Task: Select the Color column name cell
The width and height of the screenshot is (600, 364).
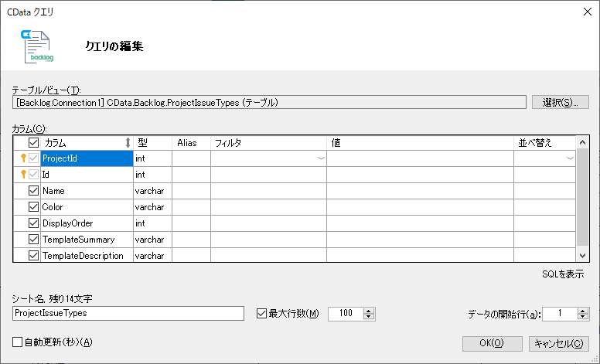Action: click(x=87, y=207)
